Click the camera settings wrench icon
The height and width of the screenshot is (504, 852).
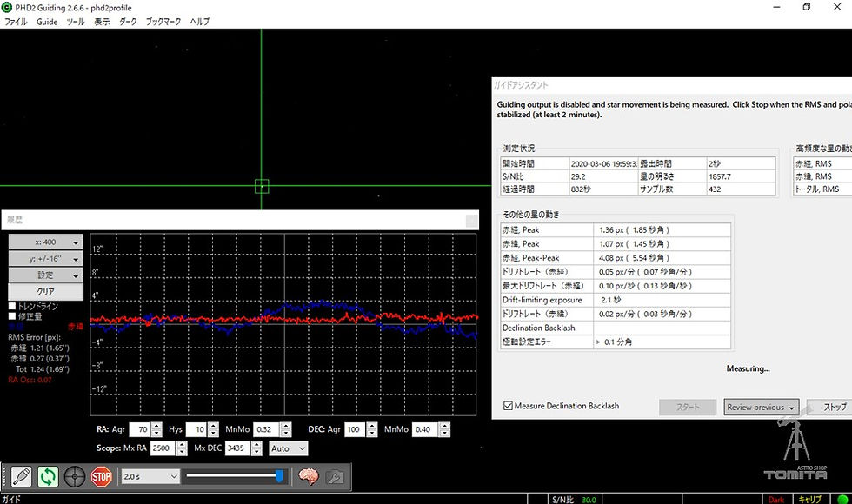pos(335,477)
